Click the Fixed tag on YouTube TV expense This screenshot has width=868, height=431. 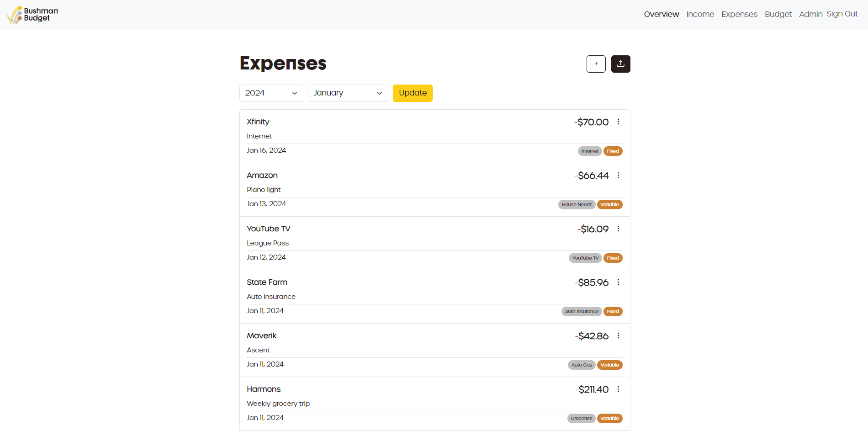(613, 258)
